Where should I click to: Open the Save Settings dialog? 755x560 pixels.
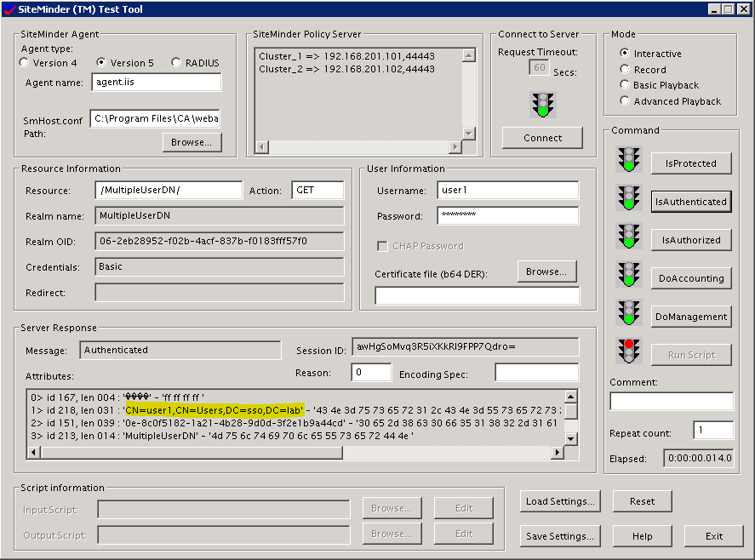click(x=560, y=536)
